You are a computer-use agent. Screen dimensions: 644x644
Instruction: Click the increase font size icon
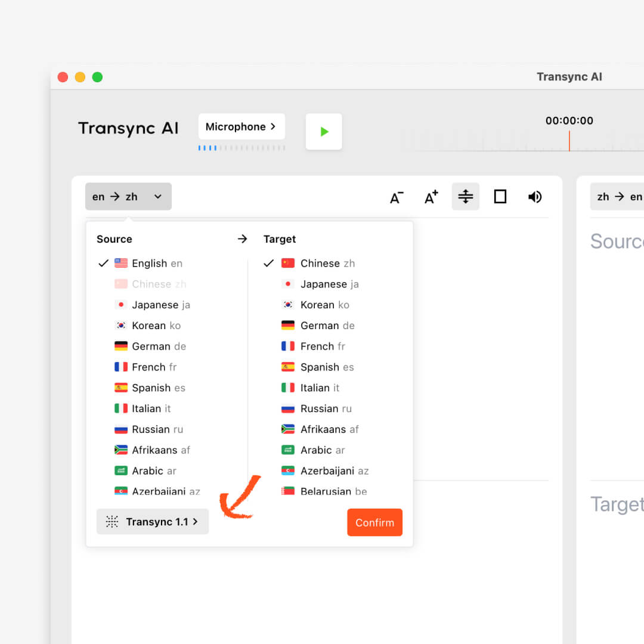[431, 197]
